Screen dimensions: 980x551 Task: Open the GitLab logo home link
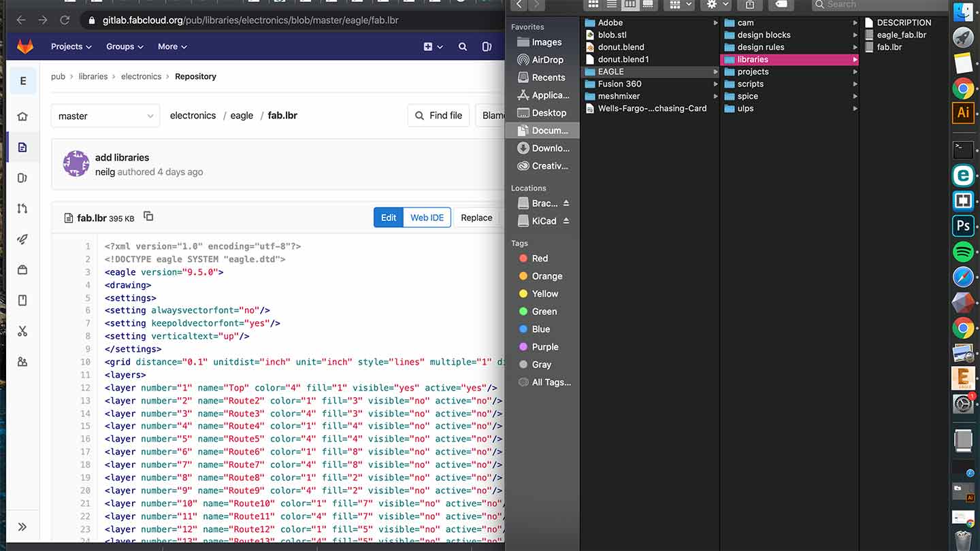pyautogui.click(x=25, y=46)
